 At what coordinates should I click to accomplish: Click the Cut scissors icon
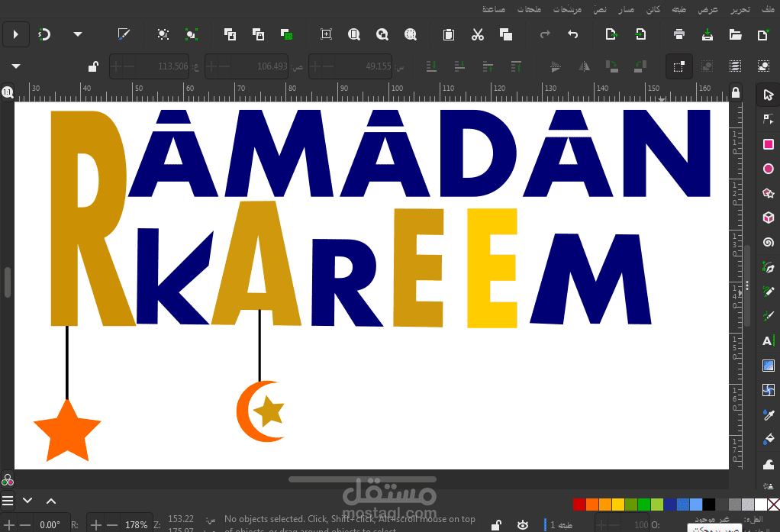pyautogui.click(x=478, y=34)
